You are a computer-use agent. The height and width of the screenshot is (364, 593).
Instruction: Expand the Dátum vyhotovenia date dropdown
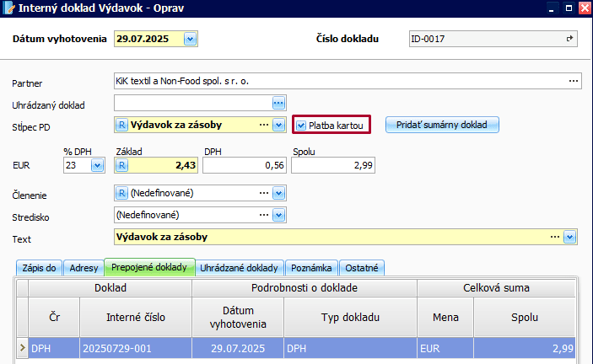[x=190, y=39]
